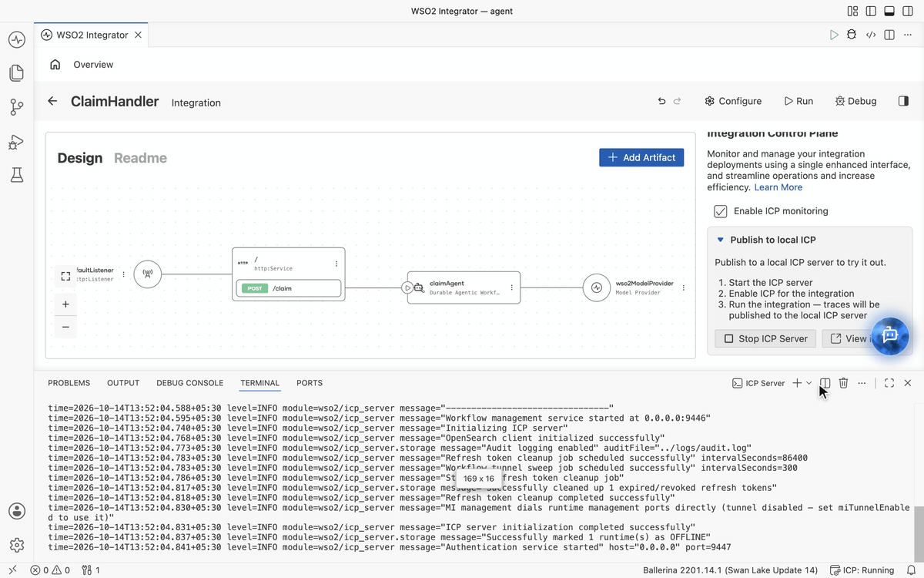Toggle Secondary Side Bar visibility
This screenshot has width=924, height=578.
point(907,11)
